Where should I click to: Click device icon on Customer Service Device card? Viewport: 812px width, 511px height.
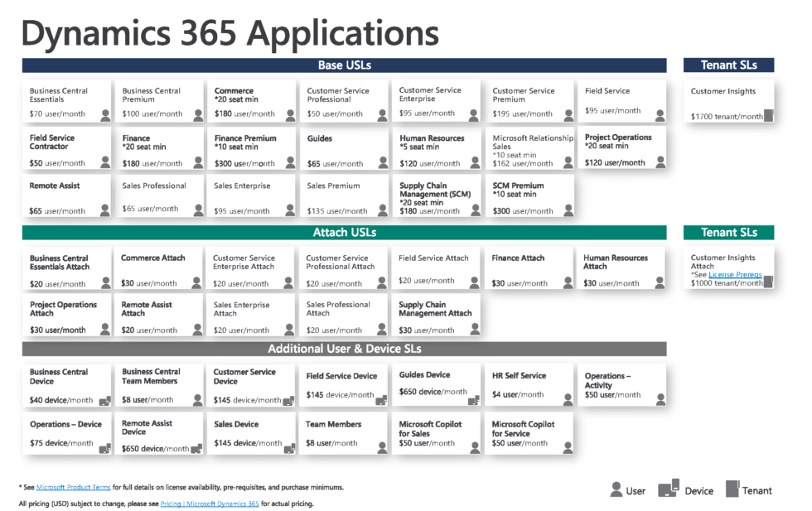[289, 400]
